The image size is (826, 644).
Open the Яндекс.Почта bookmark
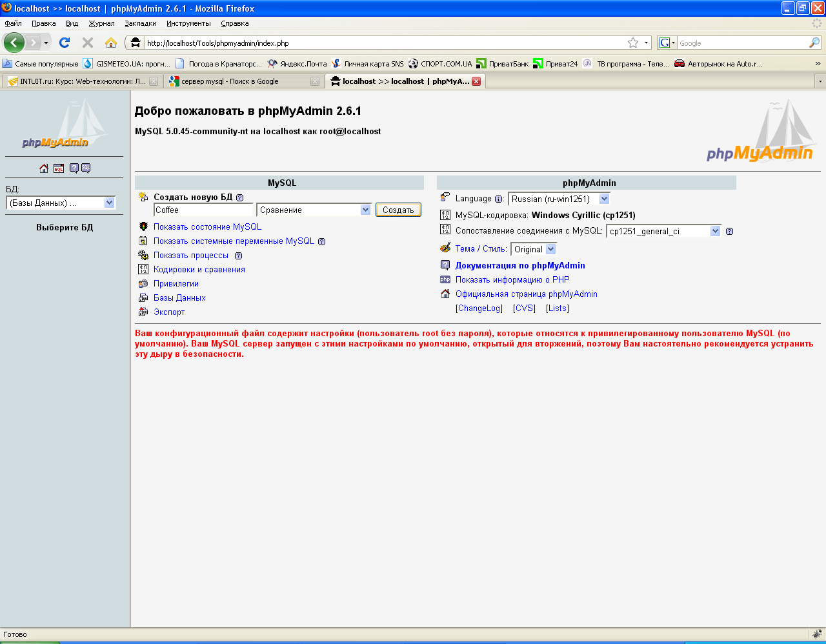pos(297,63)
